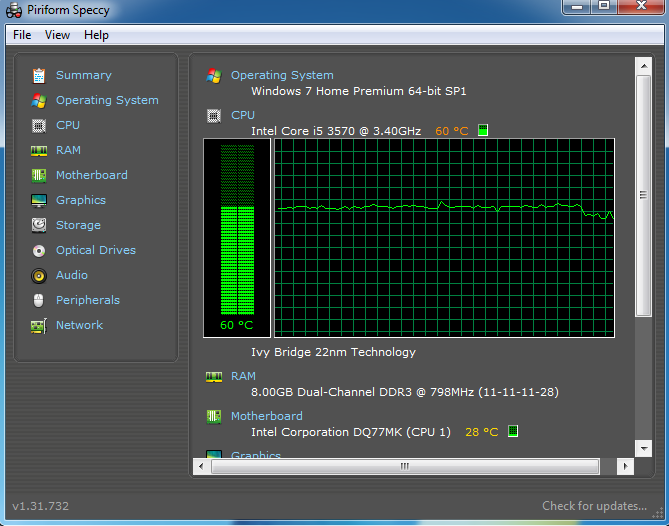Image resolution: width=669 pixels, height=526 pixels.
Task: Click the CPU heading in summary panel
Action: pos(243,116)
